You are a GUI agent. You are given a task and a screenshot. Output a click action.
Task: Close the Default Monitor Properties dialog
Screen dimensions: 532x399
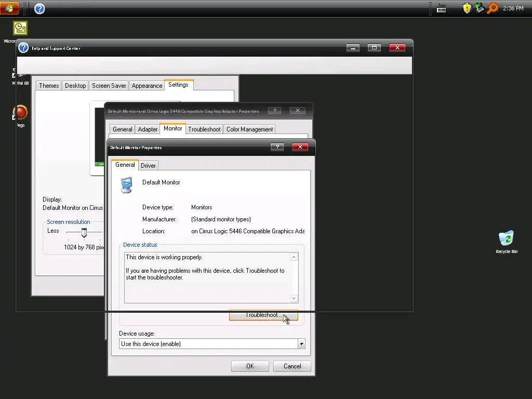300,147
